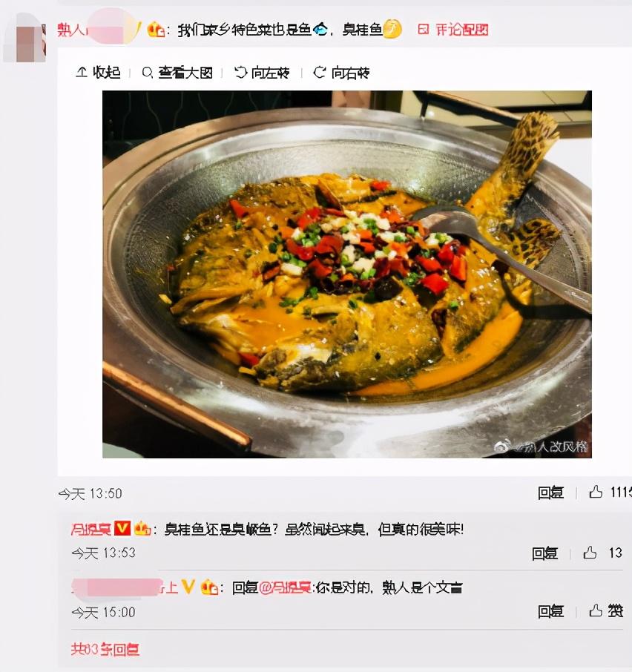Screen dimensions: 632x672
Task: Click the upward collapse arrow icon
Action: pyautogui.click(x=82, y=72)
